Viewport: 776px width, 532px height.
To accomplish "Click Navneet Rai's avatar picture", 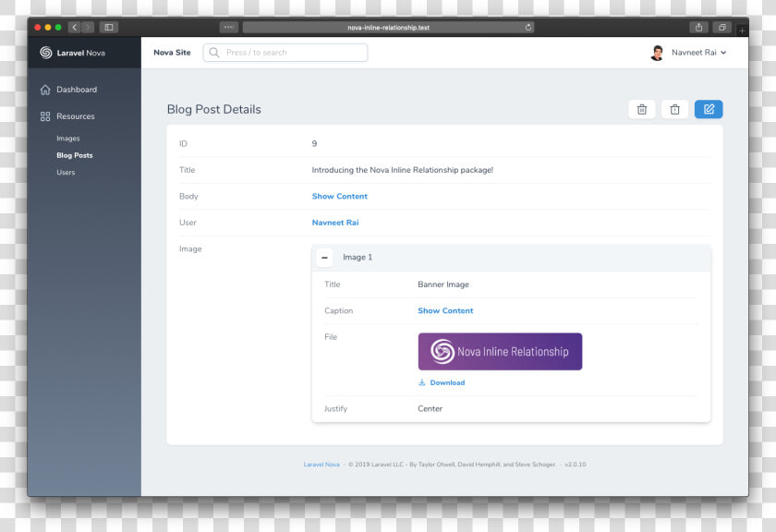I will [657, 53].
